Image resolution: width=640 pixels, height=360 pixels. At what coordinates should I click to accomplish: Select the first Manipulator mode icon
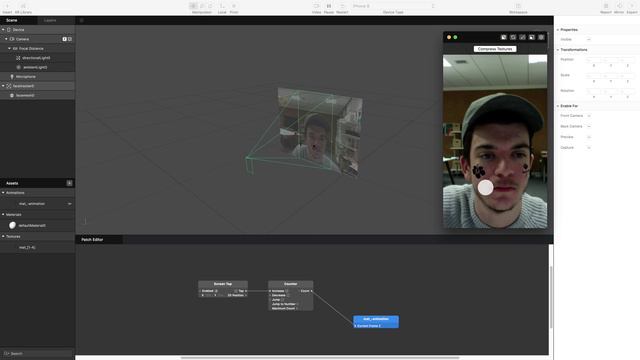[193, 6]
